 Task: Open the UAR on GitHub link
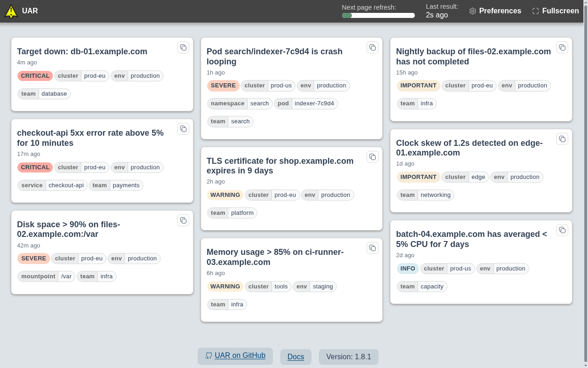click(x=235, y=356)
